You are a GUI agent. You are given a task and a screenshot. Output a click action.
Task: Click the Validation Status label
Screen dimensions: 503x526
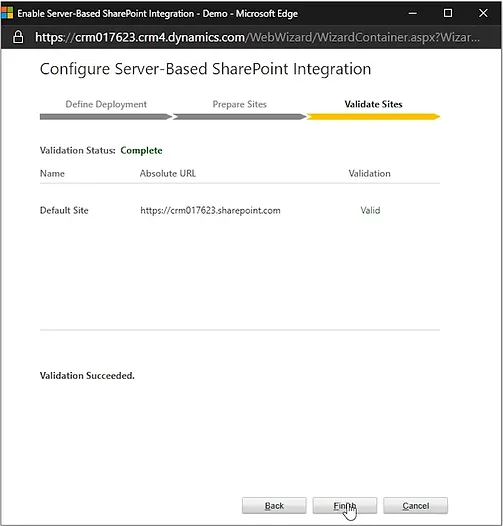pyautogui.click(x=78, y=150)
